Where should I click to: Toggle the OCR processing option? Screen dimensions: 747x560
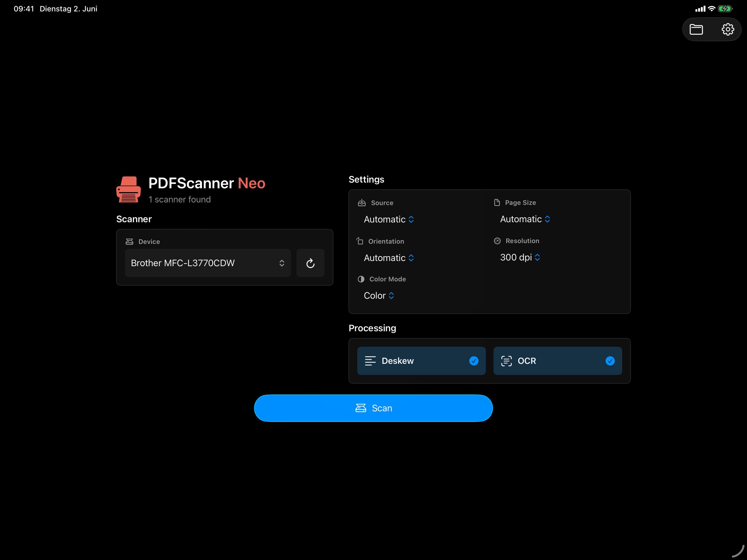point(558,361)
